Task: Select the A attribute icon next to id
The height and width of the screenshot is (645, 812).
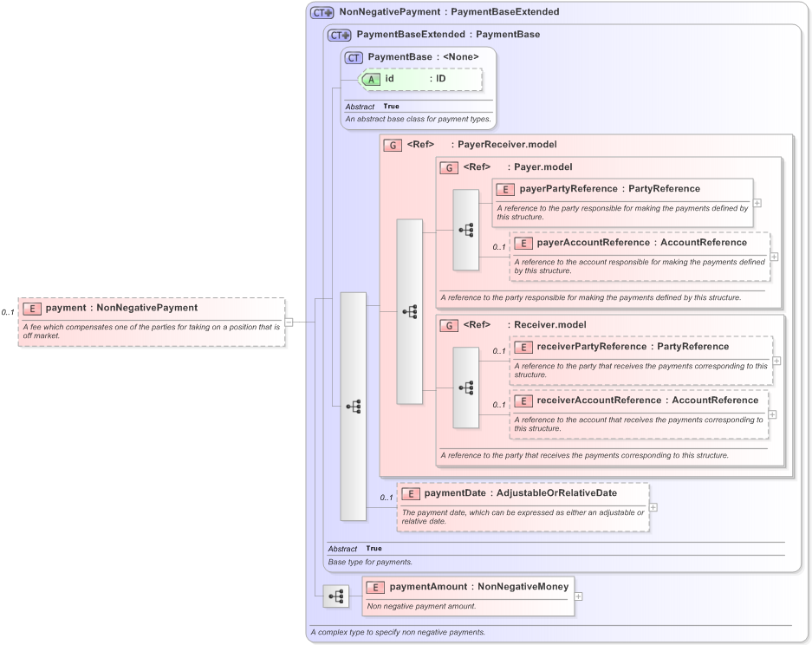Action: (x=371, y=79)
